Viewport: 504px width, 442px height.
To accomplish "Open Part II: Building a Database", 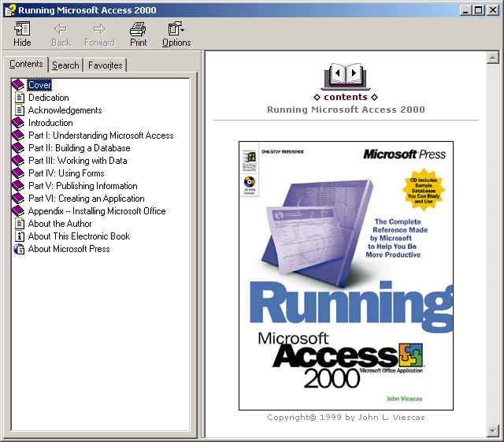I will tap(80, 148).
